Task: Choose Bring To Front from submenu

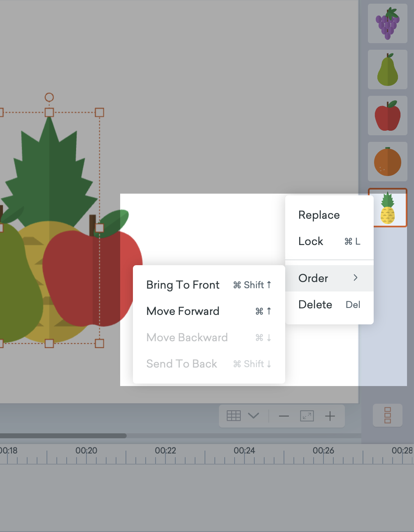Action: (x=183, y=285)
